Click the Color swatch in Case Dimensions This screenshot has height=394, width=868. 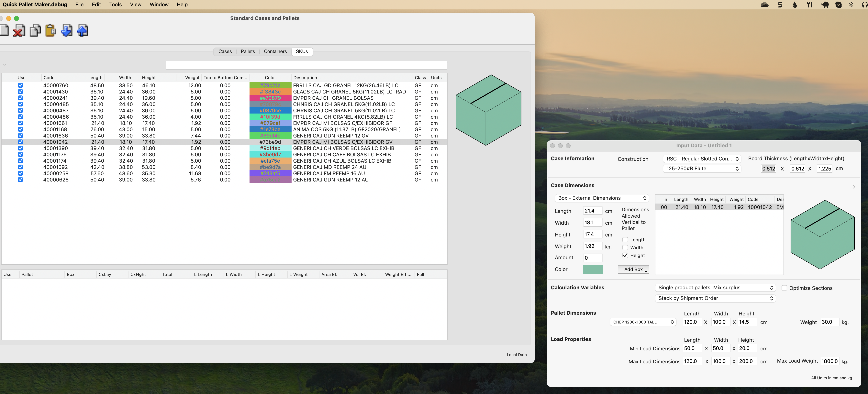(x=593, y=270)
